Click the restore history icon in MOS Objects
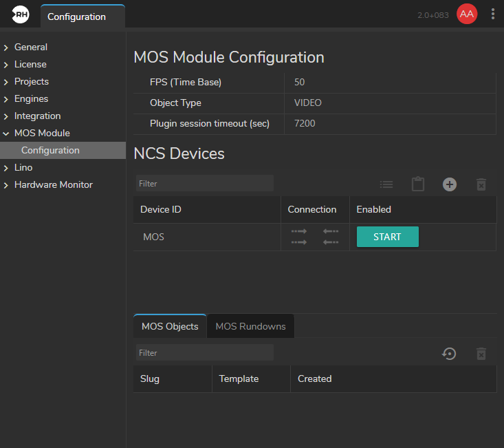The width and height of the screenshot is (504, 448). (449, 354)
